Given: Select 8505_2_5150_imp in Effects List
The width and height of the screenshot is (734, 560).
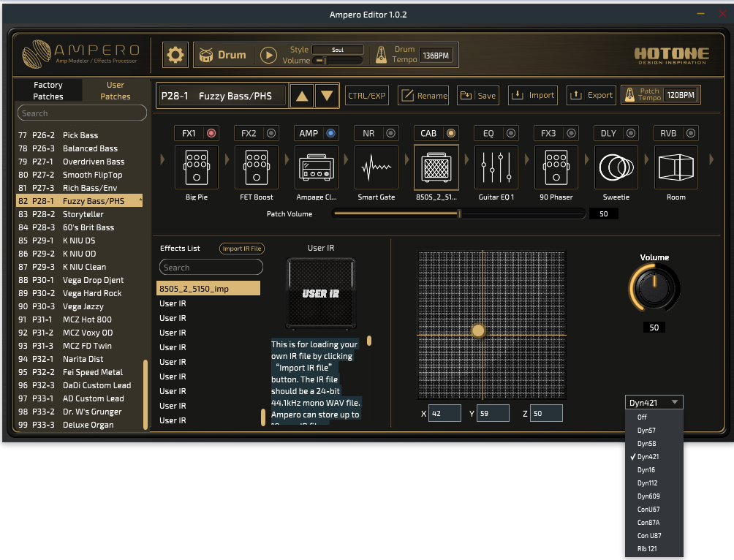Looking at the screenshot, I should [x=208, y=289].
